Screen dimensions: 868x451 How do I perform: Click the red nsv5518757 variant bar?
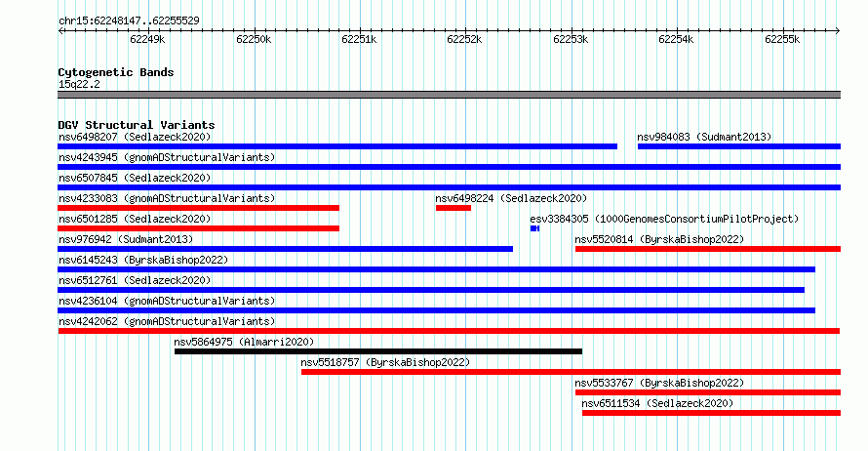[x=571, y=372]
